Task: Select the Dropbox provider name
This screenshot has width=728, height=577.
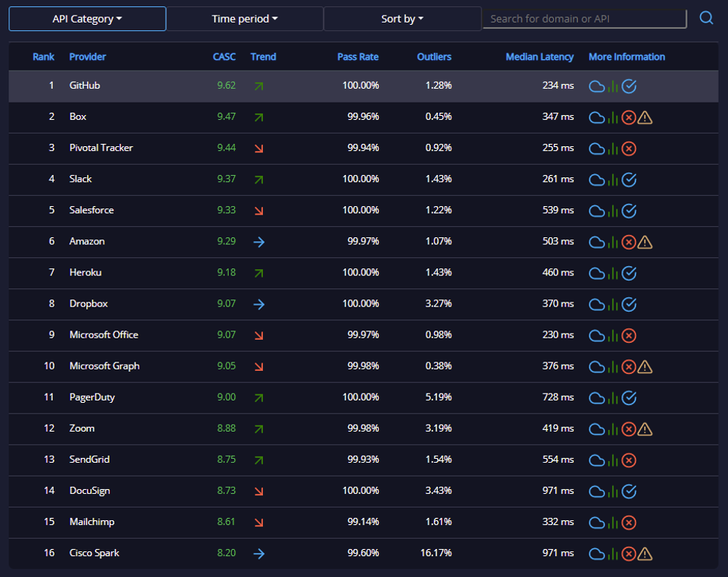Action: (x=88, y=303)
